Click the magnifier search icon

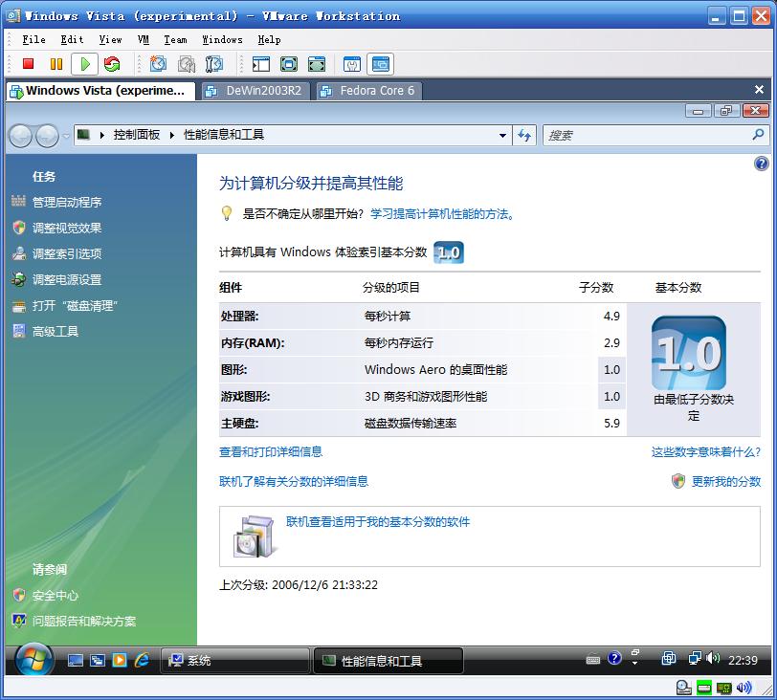click(x=758, y=135)
